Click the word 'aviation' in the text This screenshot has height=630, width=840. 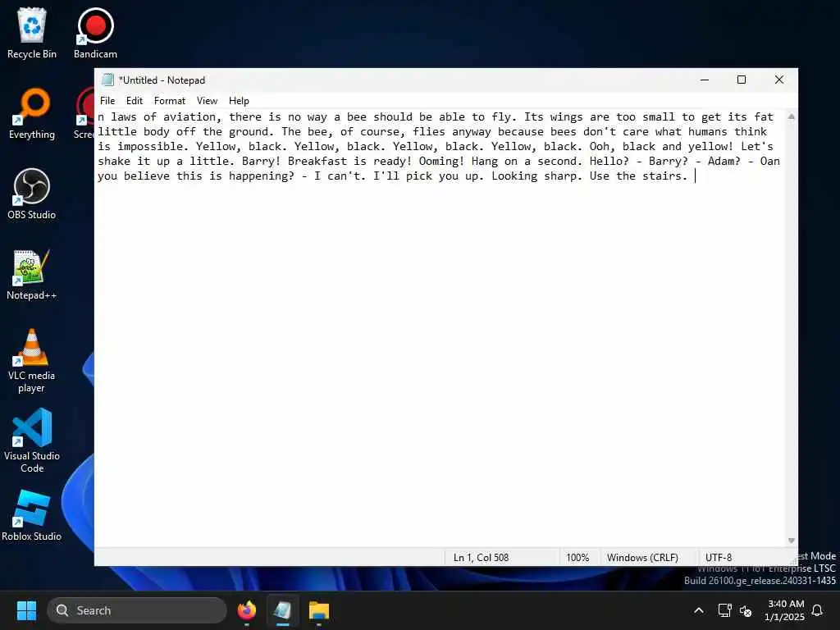pos(189,116)
